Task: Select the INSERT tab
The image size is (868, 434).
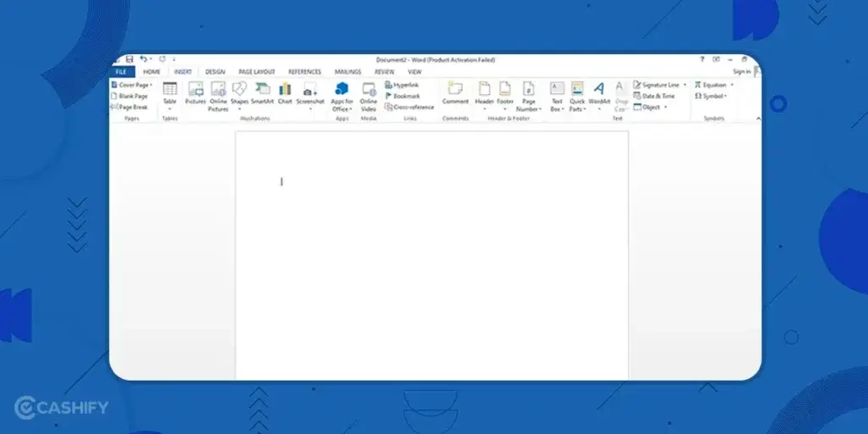Action: coord(183,72)
